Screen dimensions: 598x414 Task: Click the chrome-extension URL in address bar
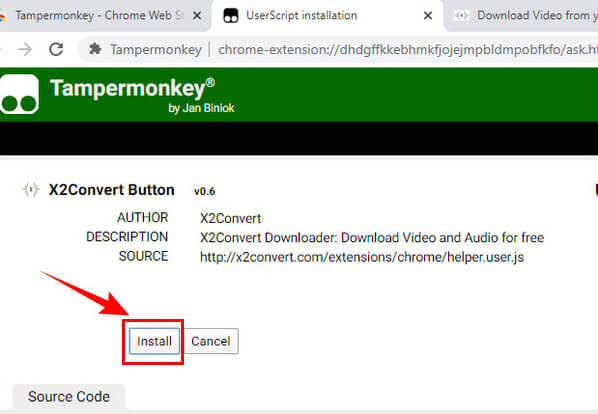tap(408, 50)
